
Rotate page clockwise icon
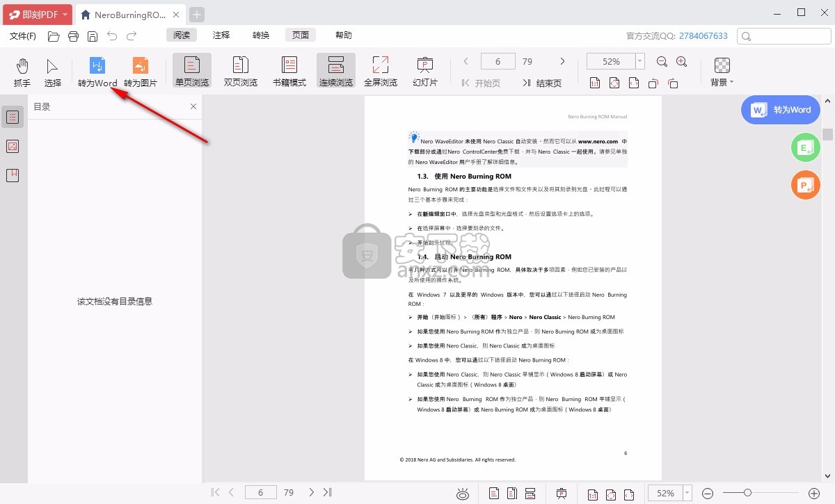673,83
